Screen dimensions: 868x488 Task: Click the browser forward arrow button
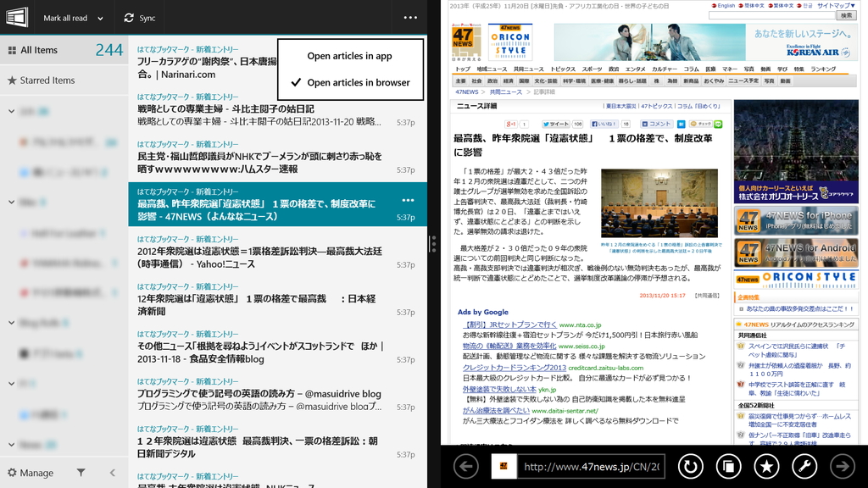tap(843, 467)
